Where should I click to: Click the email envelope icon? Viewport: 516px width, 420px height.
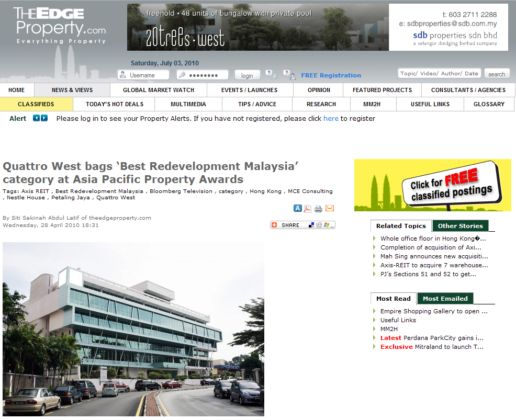[329, 208]
